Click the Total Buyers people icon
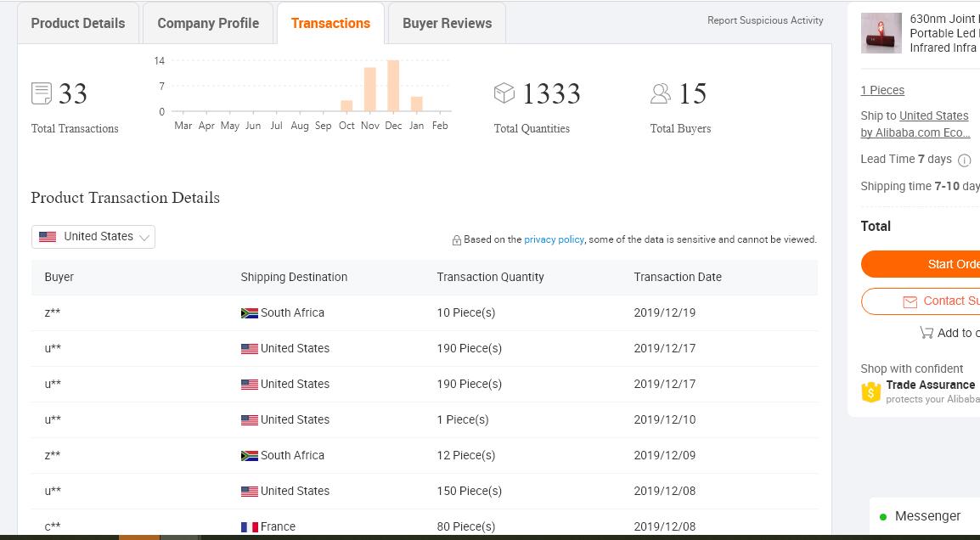Image resolution: width=980 pixels, height=540 pixels. [x=661, y=93]
